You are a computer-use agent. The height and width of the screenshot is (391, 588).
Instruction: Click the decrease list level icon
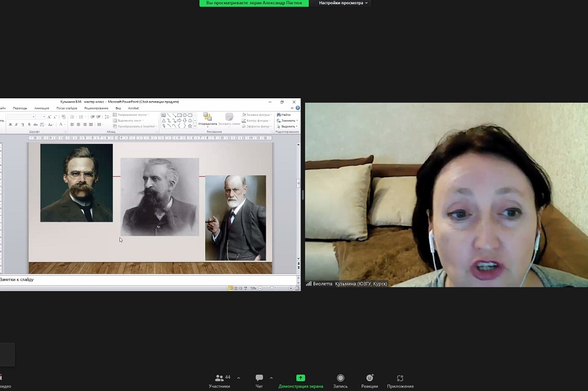[x=93, y=117]
